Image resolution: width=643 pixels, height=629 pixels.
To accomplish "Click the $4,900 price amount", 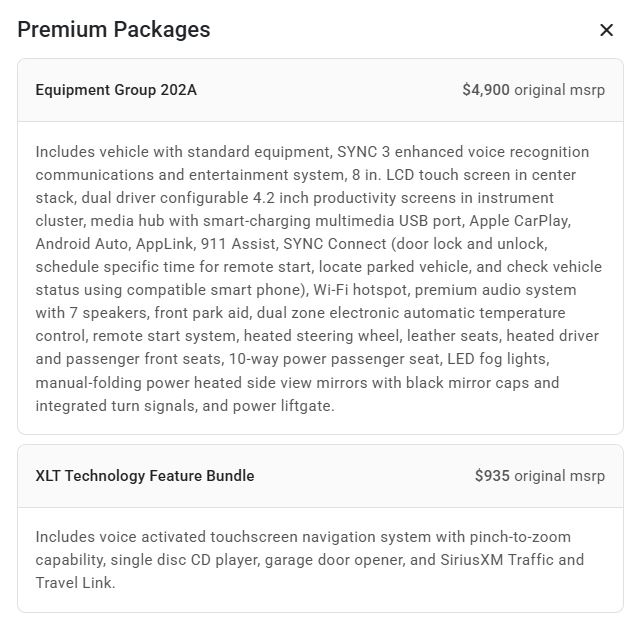I will pyautogui.click(x=486, y=90).
